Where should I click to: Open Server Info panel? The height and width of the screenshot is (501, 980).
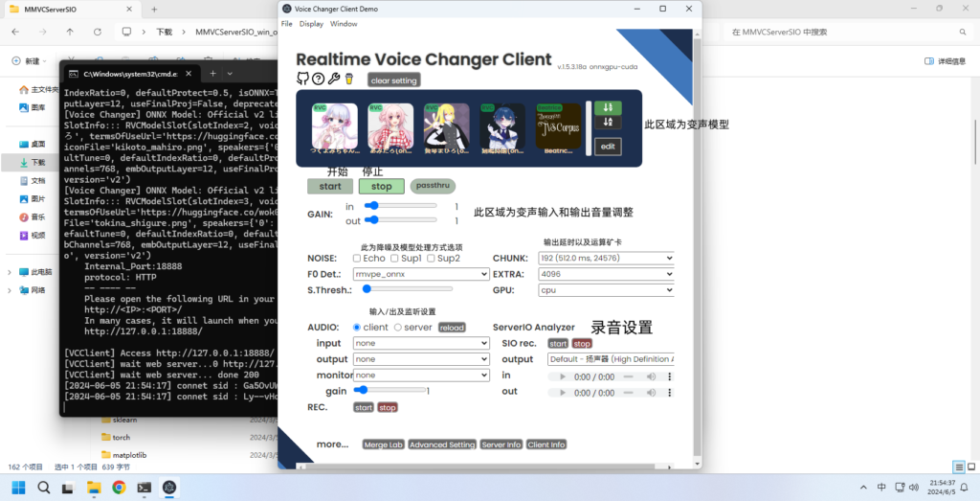[501, 444]
